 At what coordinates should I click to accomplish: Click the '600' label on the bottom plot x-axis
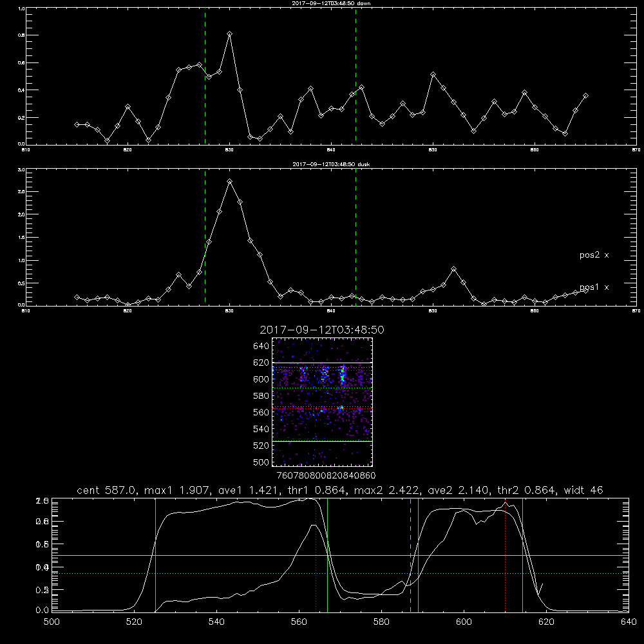tap(464, 622)
